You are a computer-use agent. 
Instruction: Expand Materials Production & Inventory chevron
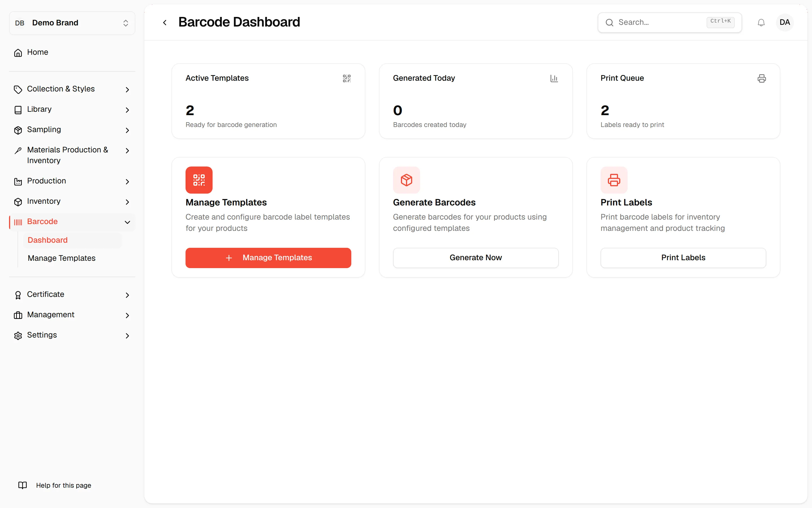pyautogui.click(x=127, y=150)
